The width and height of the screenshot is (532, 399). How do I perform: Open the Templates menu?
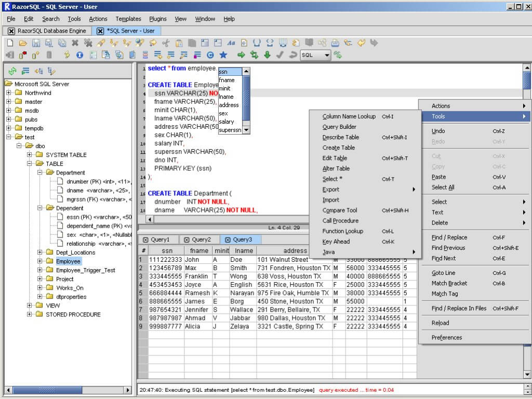[128, 19]
